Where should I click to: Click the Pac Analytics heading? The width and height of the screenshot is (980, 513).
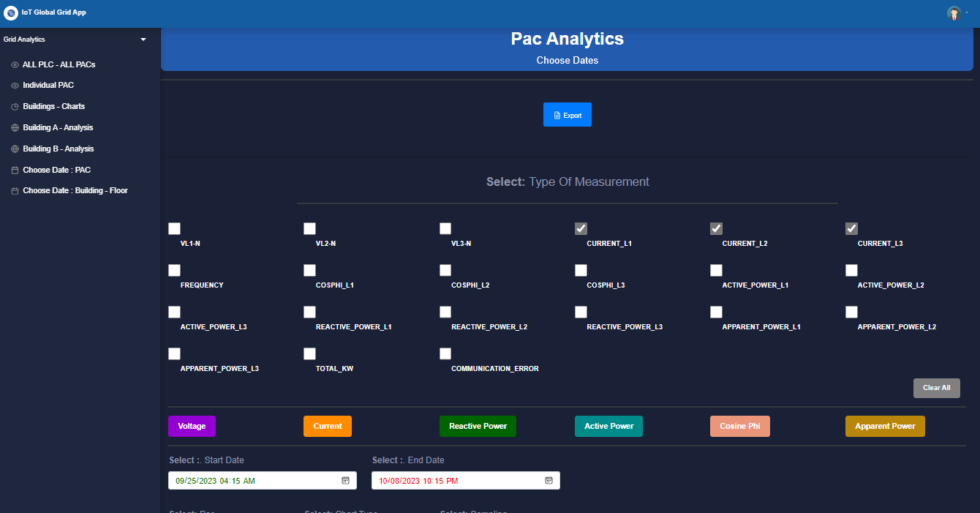[x=568, y=39]
